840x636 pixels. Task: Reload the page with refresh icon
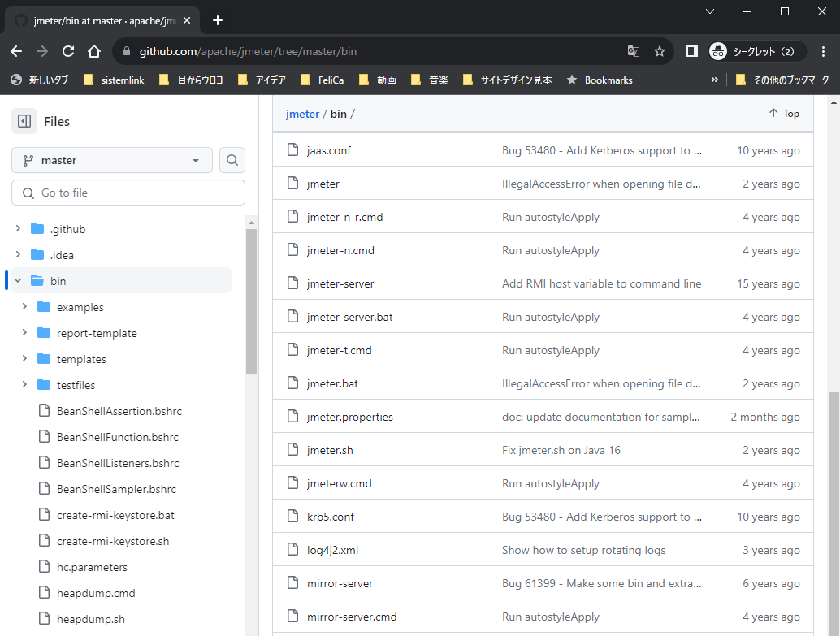coord(68,51)
